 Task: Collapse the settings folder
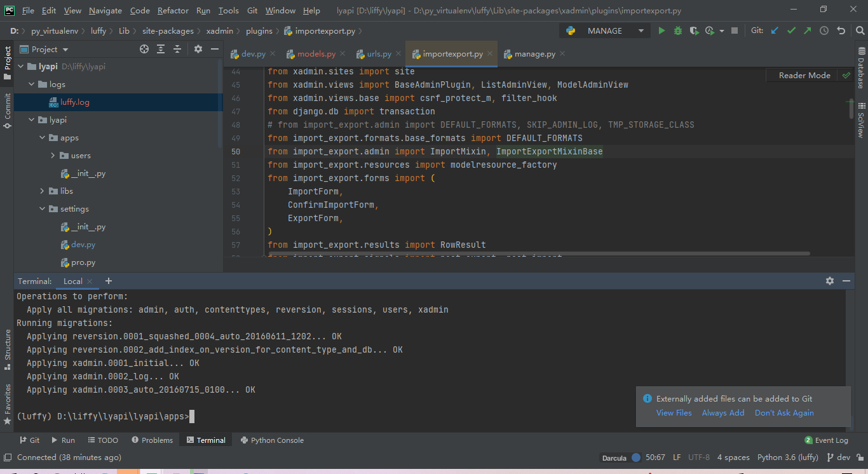coord(42,208)
